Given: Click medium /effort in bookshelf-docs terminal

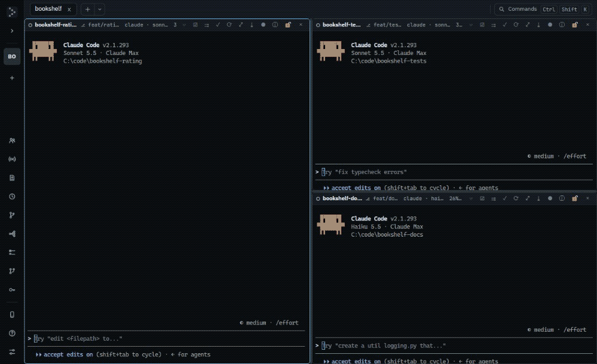Looking at the screenshot, I should (x=556, y=330).
